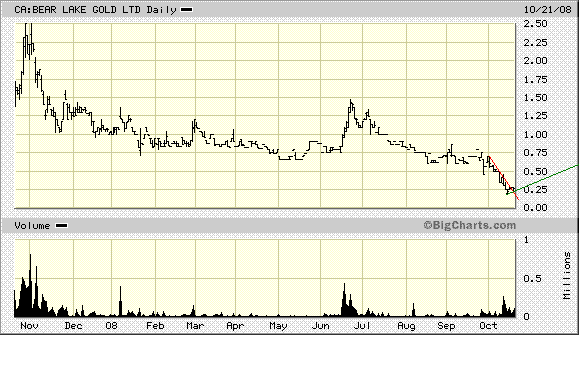Viewport: 579px width, 384px height.
Task: Click the 1.25 price axis label
Action: pyautogui.click(x=535, y=116)
